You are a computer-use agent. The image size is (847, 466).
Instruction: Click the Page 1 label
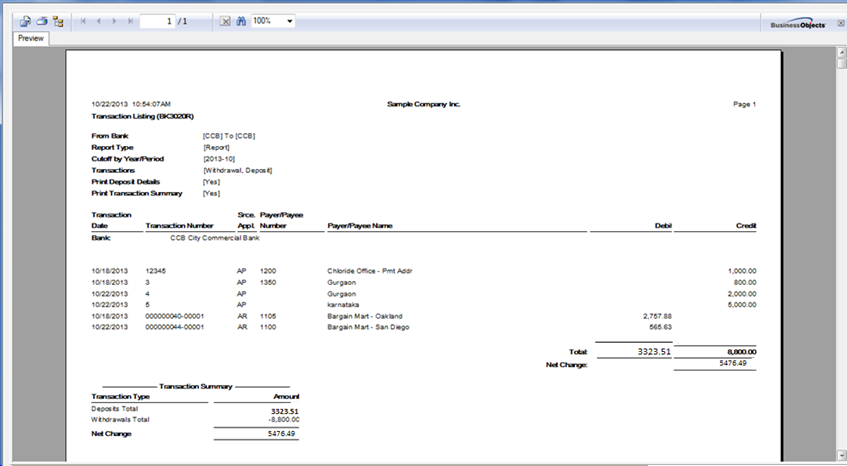pyautogui.click(x=744, y=104)
